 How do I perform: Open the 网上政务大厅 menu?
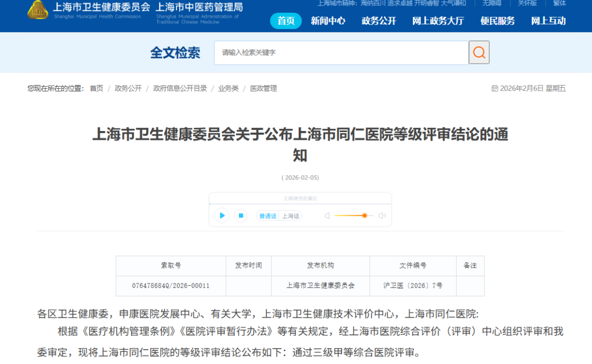[438, 21]
